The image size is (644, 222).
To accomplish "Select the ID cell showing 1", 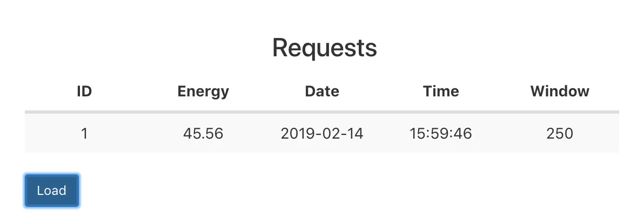I will click(84, 133).
